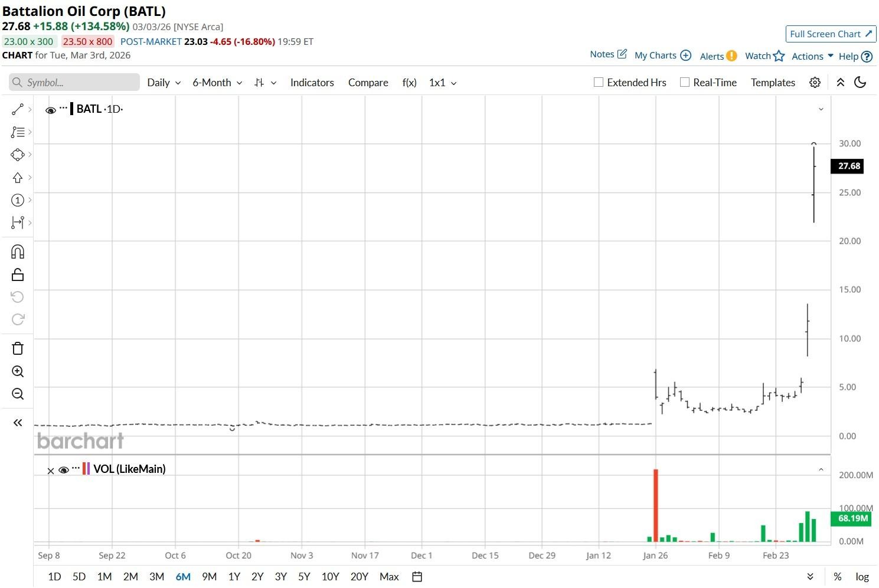Open the 6-Month period dropdown
879x588 pixels.
click(x=217, y=83)
